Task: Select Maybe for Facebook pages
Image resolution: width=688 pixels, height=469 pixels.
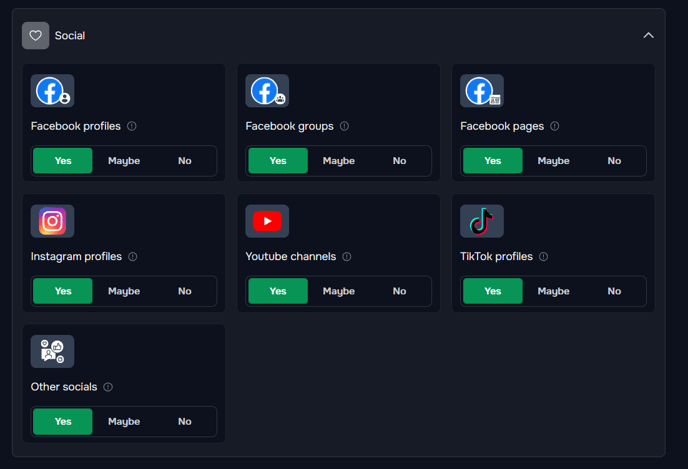Action: point(554,161)
